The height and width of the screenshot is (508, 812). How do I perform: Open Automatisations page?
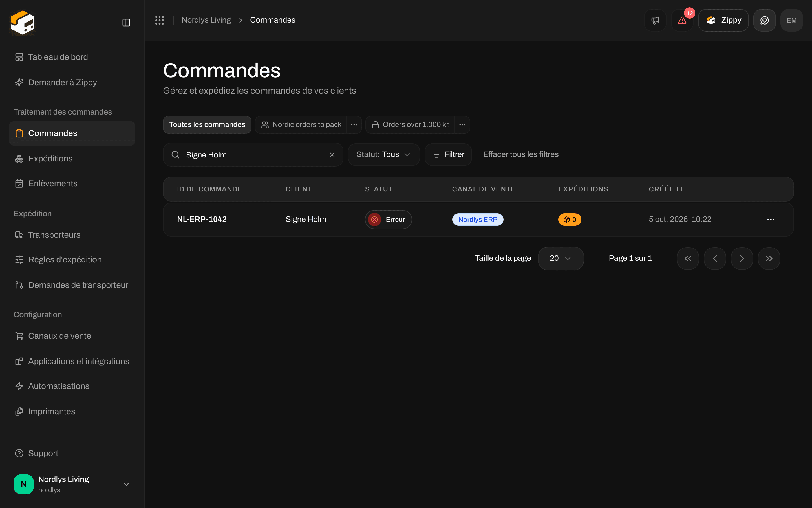coord(72,386)
